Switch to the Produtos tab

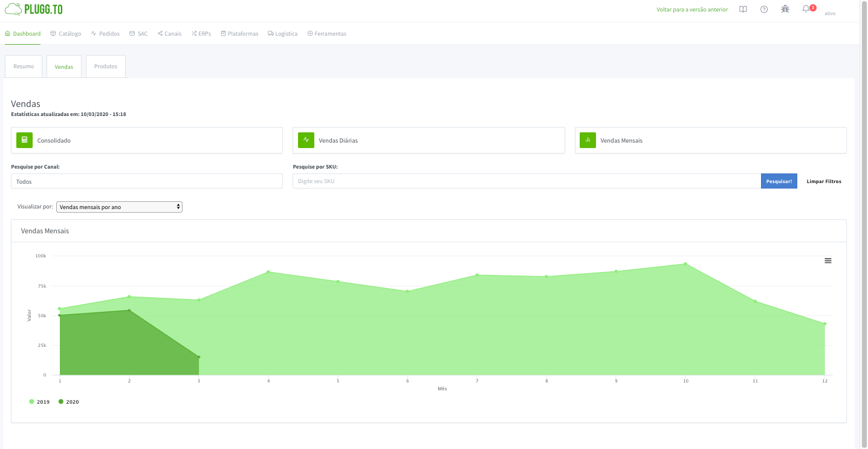pyautogui.click(x=106, y=66)
